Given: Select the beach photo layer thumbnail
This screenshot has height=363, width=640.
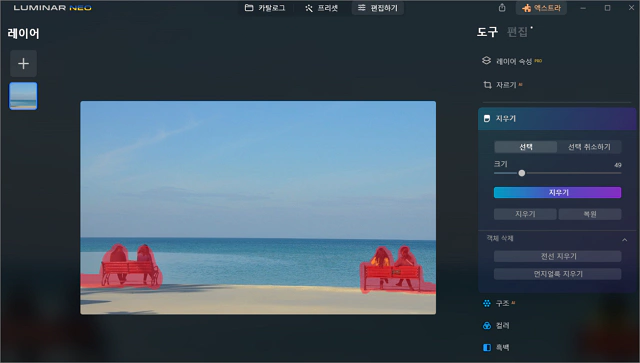Looking at the screenshot, I should [23, 96].
